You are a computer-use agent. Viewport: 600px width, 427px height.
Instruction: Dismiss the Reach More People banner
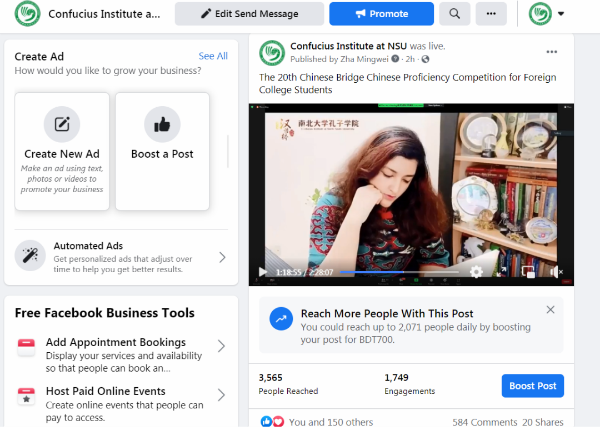click(x=550, y=310)
